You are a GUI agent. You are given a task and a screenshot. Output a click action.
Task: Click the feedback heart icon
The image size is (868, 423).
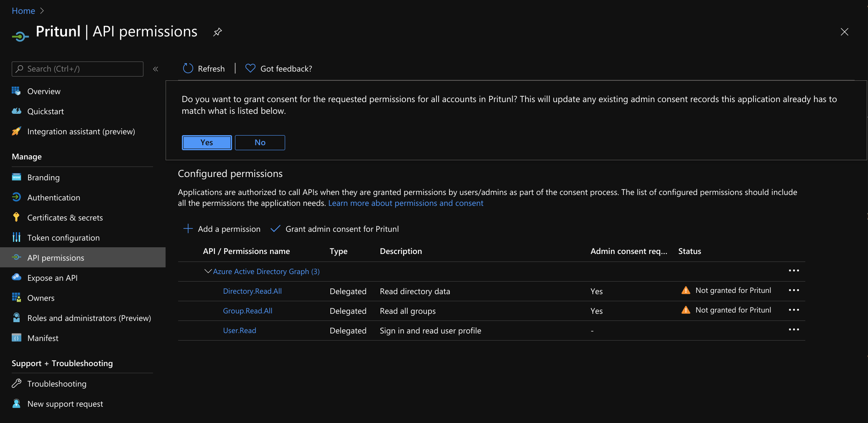[x=250, y=68]
